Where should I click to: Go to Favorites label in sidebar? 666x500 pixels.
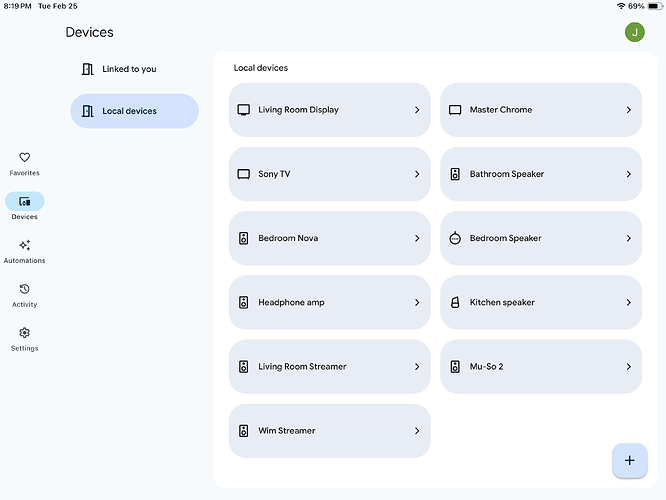pyautogui.click(x=25, y=173)
